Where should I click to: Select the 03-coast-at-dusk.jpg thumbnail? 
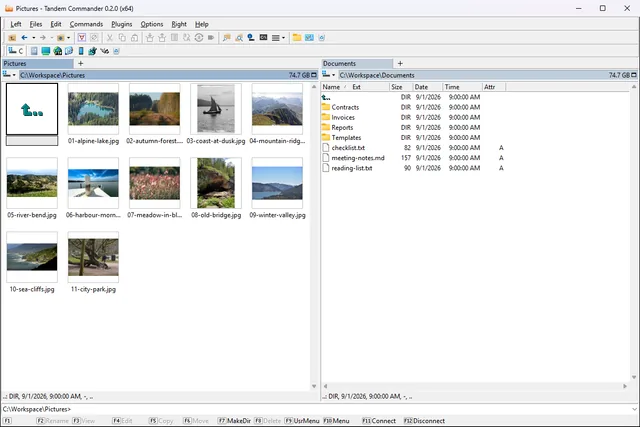pyautogui.click(x=216, y=109)
